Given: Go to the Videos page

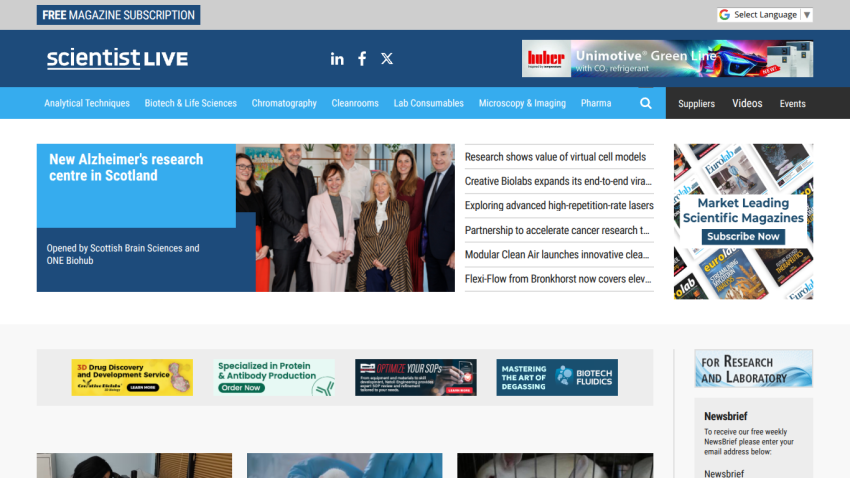Looking at the screenshot, I should coord(747,103).
